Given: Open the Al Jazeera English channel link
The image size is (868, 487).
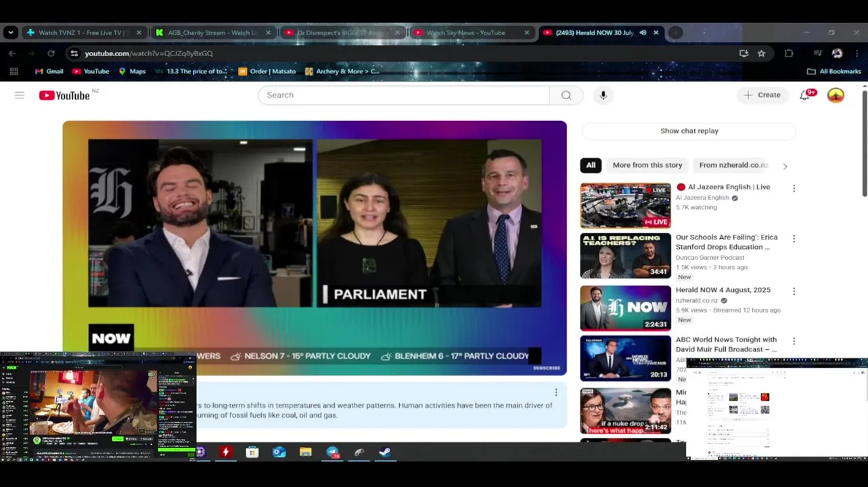Looking at the screenshot, I should [702, 198].
